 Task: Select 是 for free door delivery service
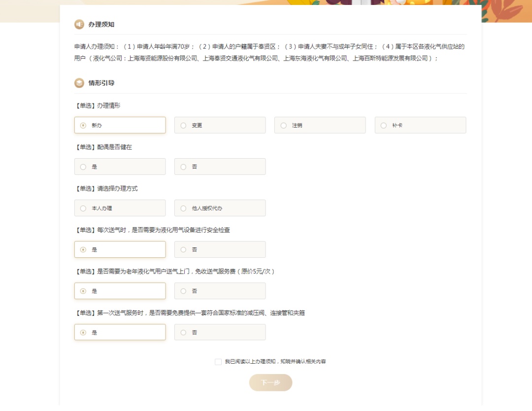pyautogui.click(x=120, y=291)
